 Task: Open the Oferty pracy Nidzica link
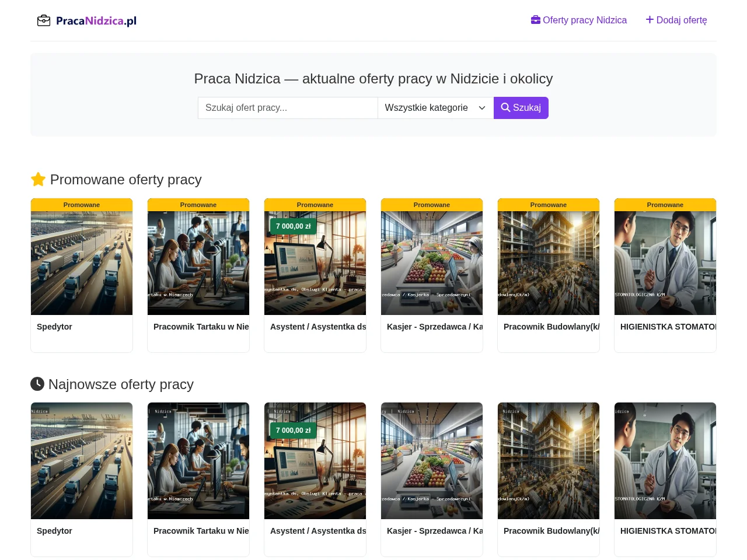579,20
